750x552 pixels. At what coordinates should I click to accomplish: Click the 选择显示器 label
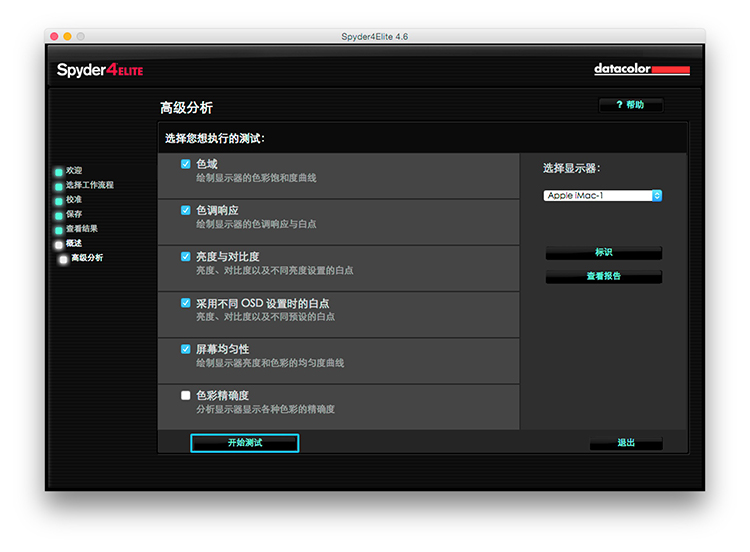(x=571, y=168)
